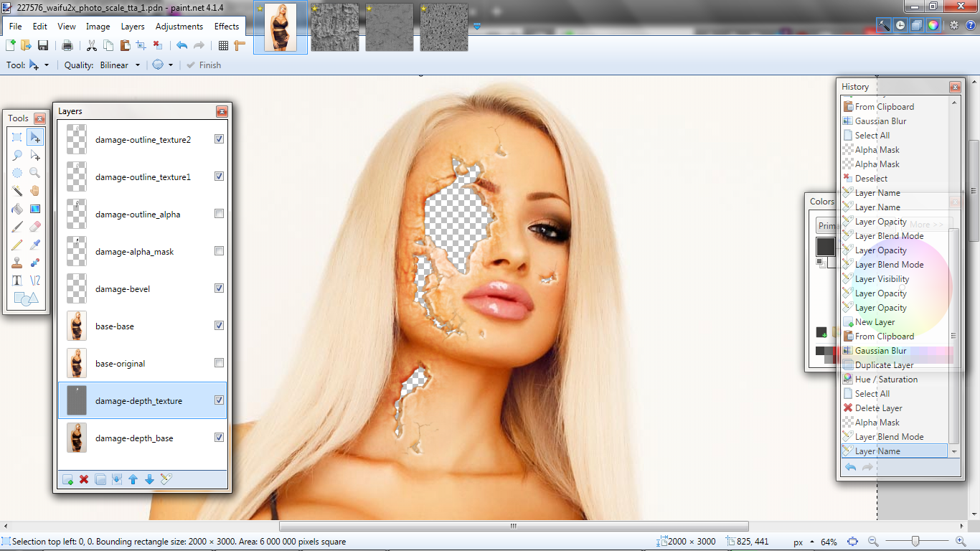Screen dimensions: 980x551
Task: Click zoom out magnifier in status bar
Action: (873, 542)
